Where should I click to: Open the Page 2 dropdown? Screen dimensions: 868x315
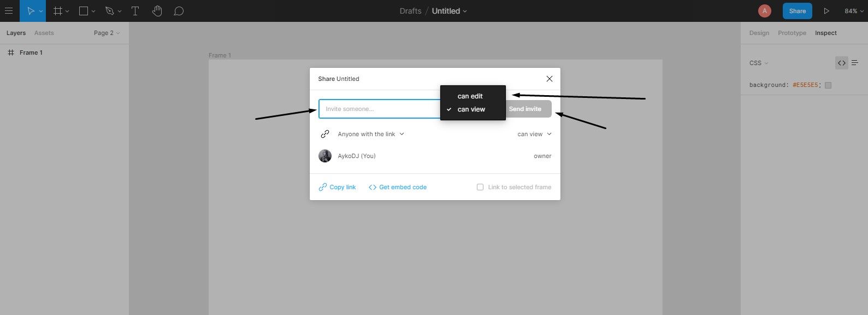pos(107,33)
